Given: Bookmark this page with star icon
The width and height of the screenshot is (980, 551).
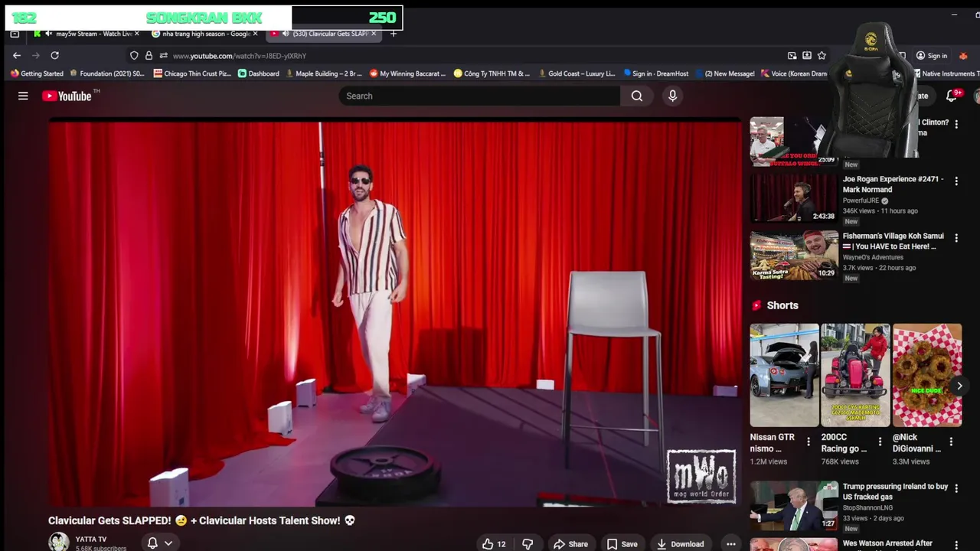Looking at the screenshot, I should tap(822, 55).
